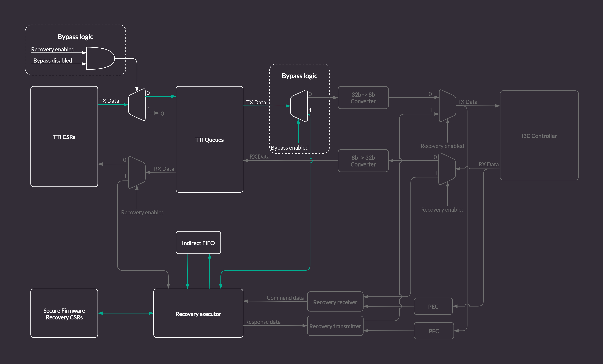
Task: Click the 32b -> 8b Converter box
Action: [363, 98]
